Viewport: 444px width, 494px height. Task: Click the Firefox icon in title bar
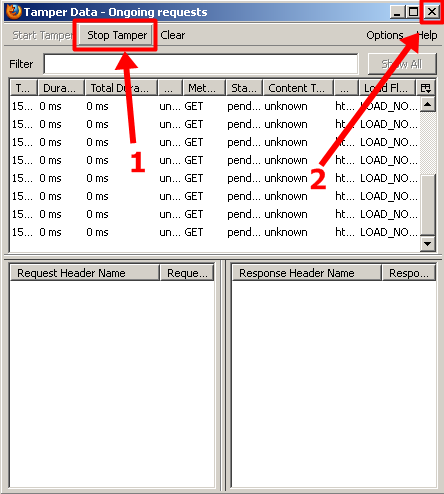pos(13,12)
